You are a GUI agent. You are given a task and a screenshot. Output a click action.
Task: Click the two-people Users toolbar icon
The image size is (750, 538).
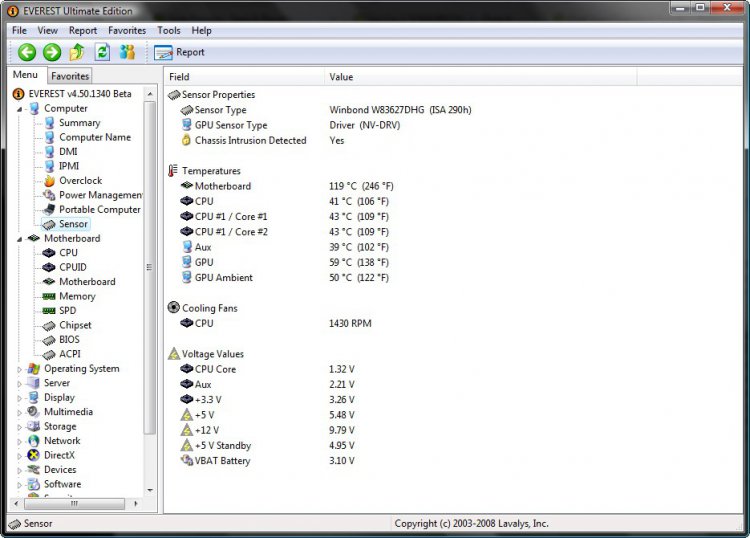[x=127, y=52]
